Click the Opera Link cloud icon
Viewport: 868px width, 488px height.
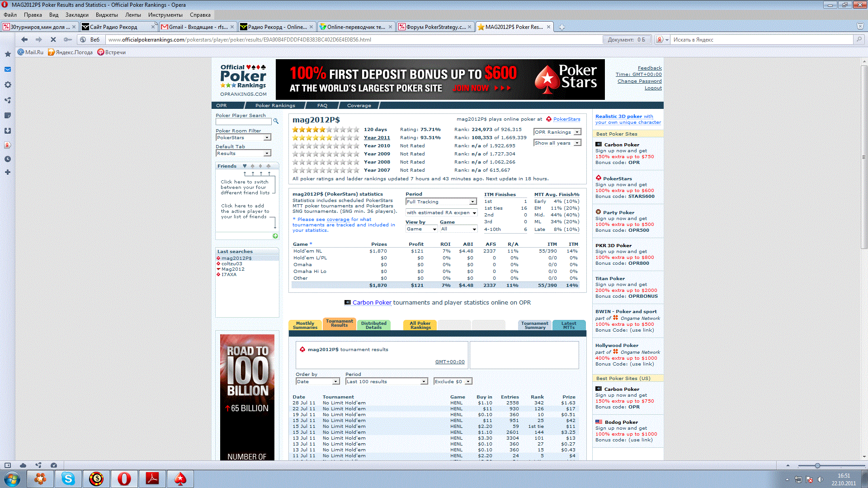23,465
